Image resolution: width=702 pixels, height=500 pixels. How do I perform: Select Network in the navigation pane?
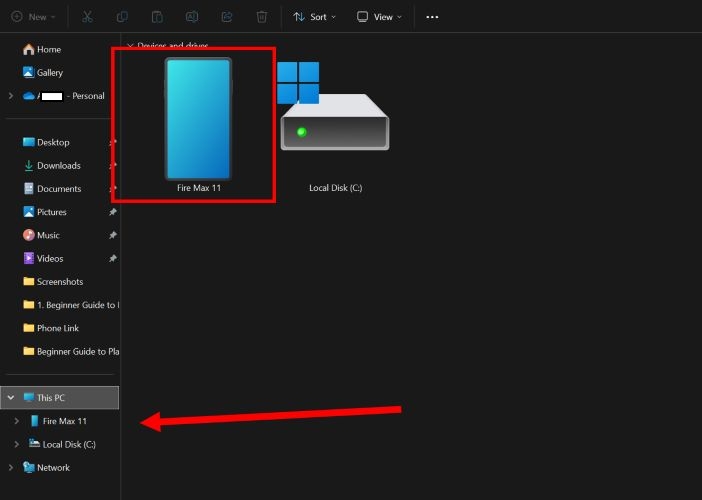click(47, 468)
